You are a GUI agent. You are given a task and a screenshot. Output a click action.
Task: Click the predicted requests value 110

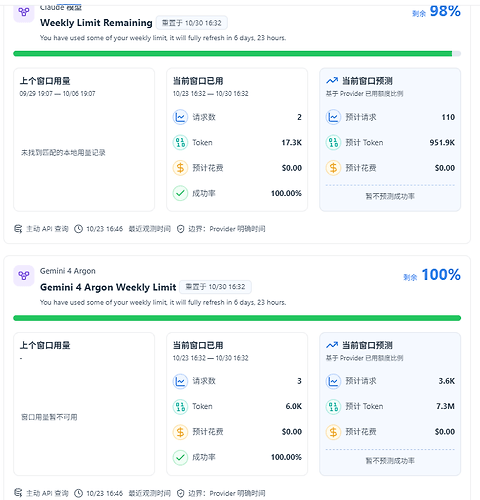[448, 117]
